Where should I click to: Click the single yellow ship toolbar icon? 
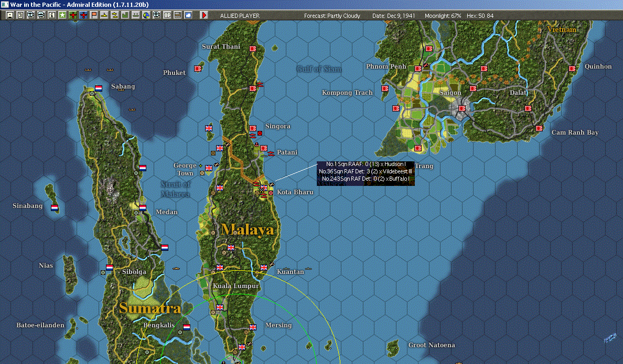(x=104, y=15)
